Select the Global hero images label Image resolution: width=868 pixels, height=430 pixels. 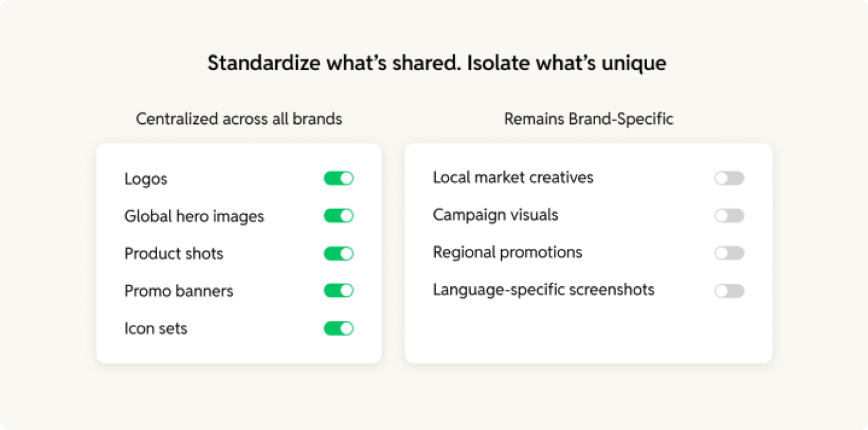coord(194,216)
